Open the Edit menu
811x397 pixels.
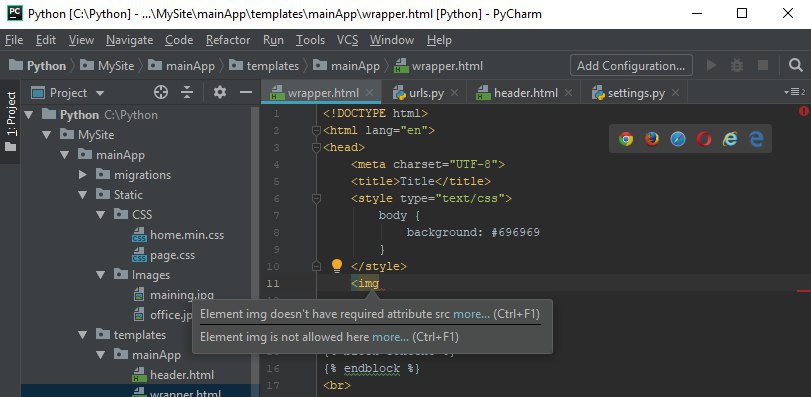[46, 40]
